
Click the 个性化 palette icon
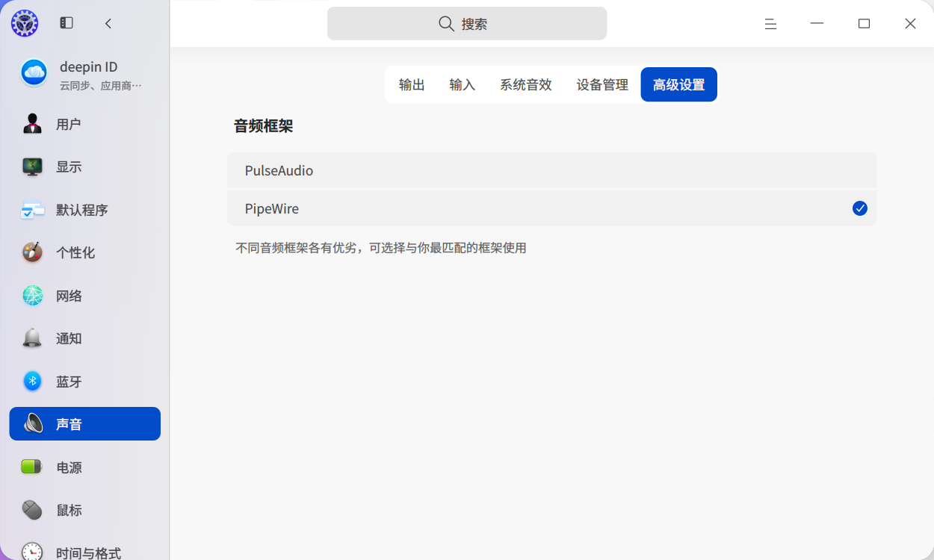(x=32, y=252)
